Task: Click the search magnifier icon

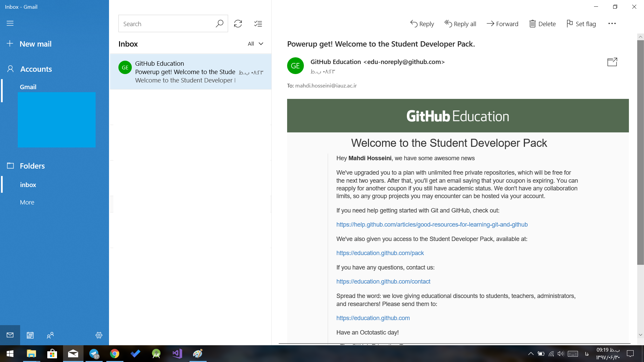Action: pyautogui.click(x=220, y=23)
